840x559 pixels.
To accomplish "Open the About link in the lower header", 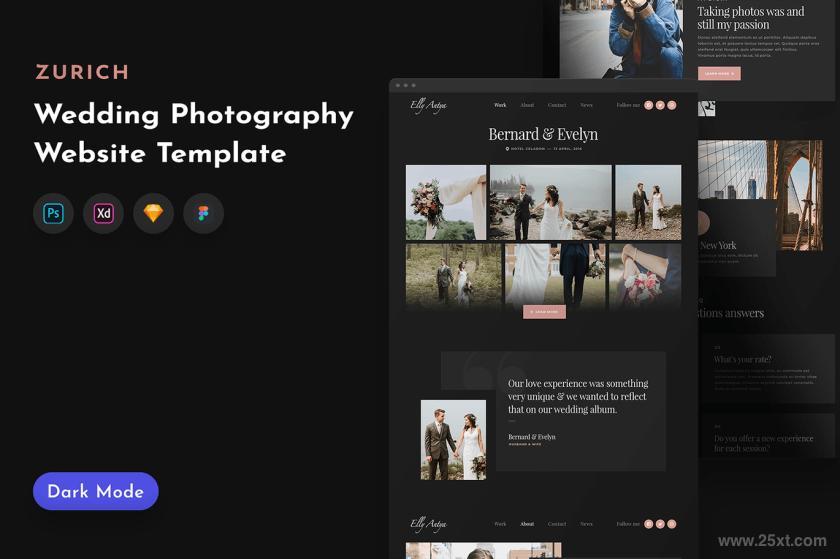I will [527, 524].
